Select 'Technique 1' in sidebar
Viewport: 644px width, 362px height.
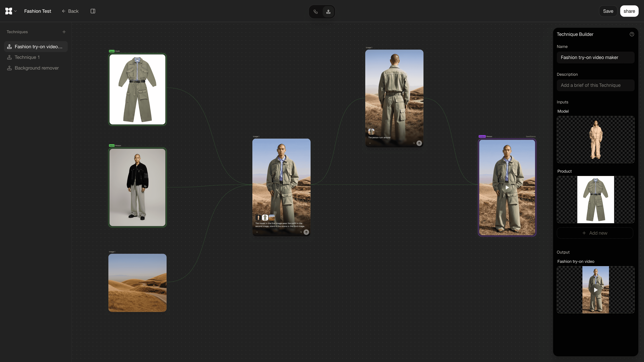click(x=27, y=57)
